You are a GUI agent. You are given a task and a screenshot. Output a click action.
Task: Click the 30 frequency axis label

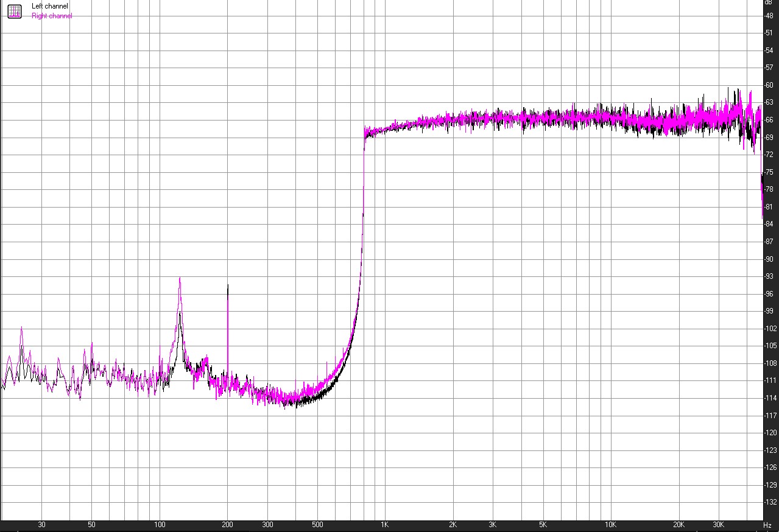[x=41, y=524]
